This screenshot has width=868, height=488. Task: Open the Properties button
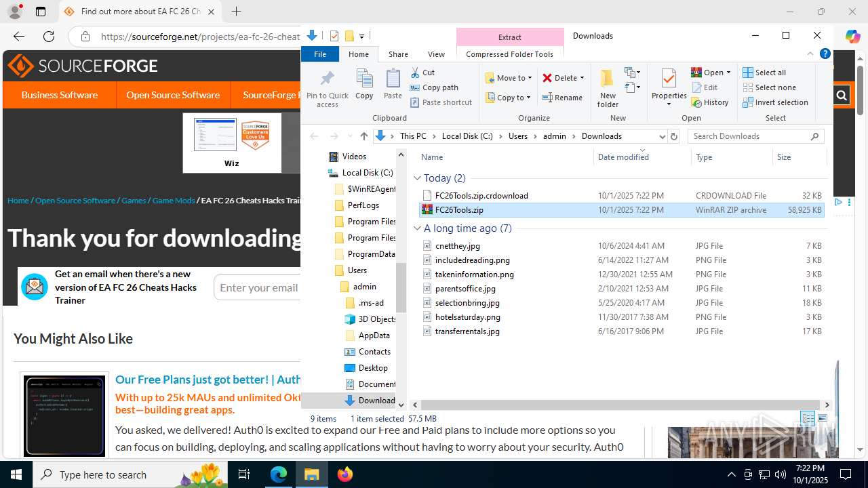coord(669,88)
